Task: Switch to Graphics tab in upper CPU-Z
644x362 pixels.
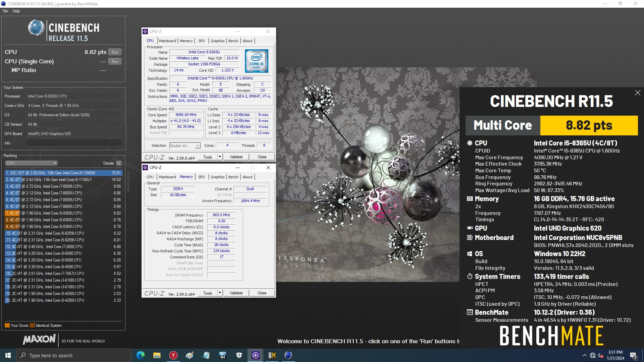Action: 217,41
